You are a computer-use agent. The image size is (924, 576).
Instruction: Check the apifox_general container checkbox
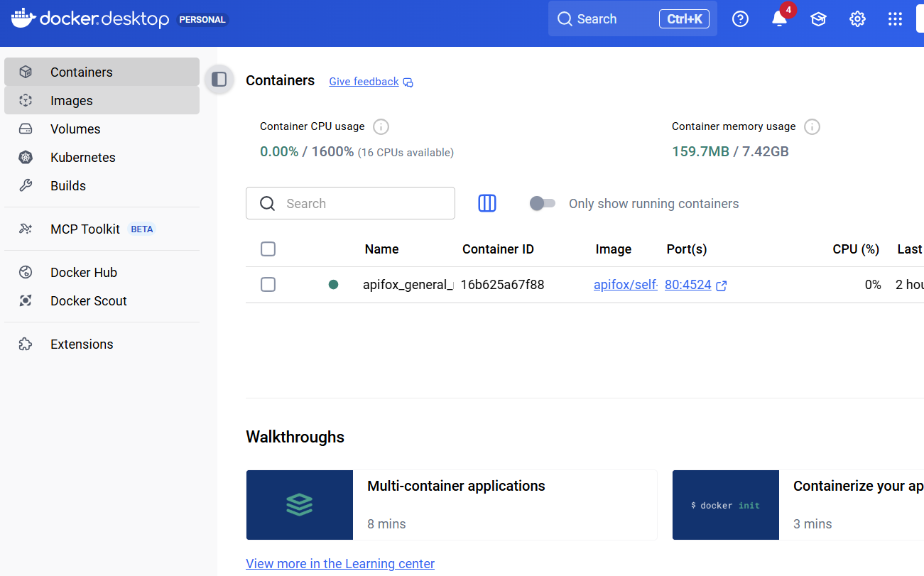[268, 284]
